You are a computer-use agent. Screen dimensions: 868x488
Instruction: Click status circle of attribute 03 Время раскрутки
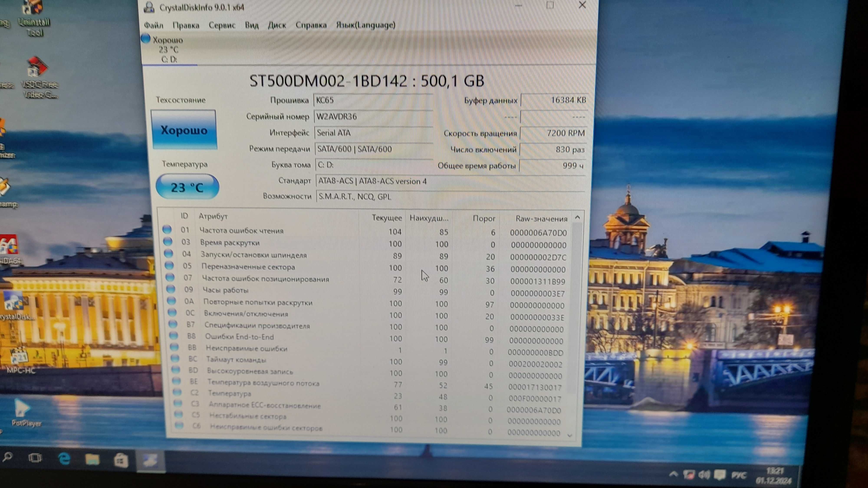pyautogui.click(x=168, y=241)
